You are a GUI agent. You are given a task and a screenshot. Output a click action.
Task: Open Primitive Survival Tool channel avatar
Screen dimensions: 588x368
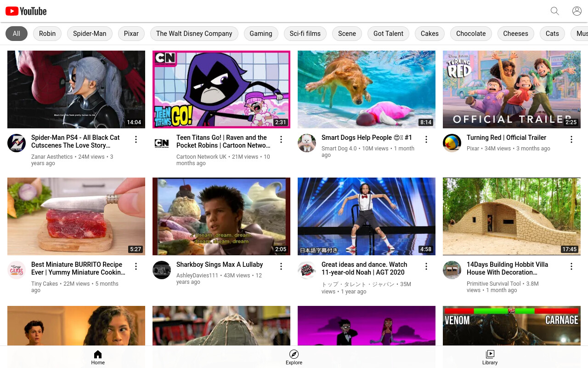pos(452,270)
